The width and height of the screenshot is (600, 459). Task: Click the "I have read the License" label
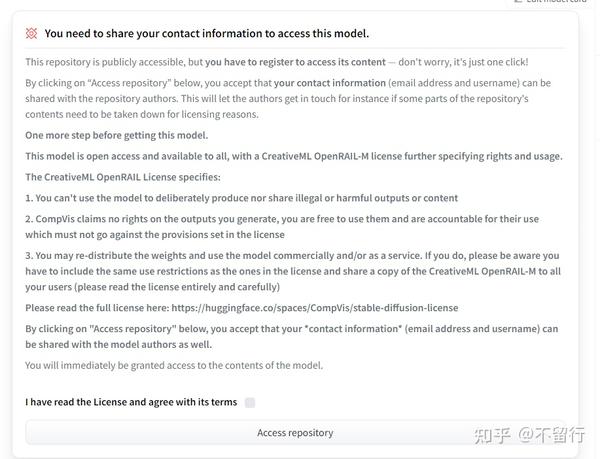point(131,402)
